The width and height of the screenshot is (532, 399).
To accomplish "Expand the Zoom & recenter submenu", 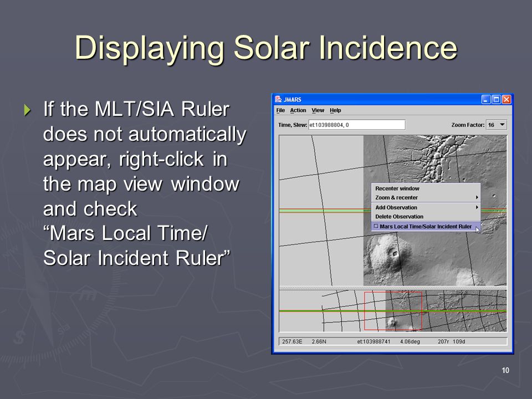I will tap(426, 197).
